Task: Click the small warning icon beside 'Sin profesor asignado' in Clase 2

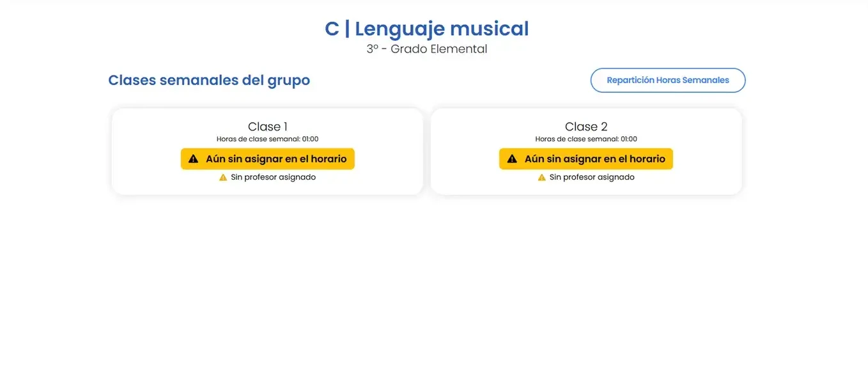Action: tap(541, 177)
